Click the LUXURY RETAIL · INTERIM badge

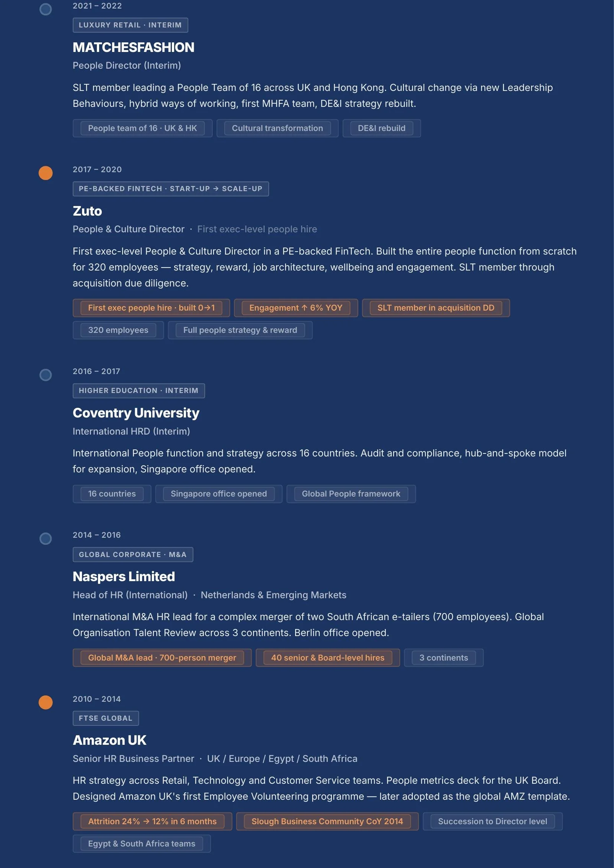pos(130,25)
